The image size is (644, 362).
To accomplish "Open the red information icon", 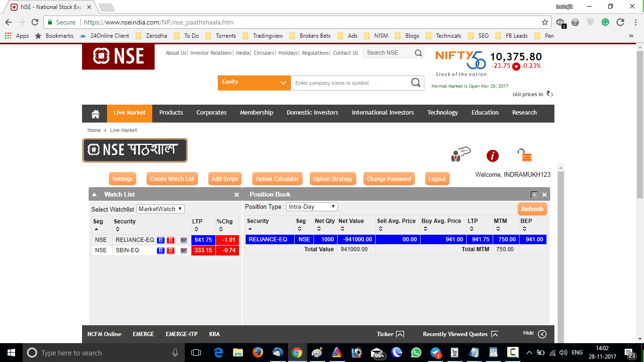I will tap(492, 156).
